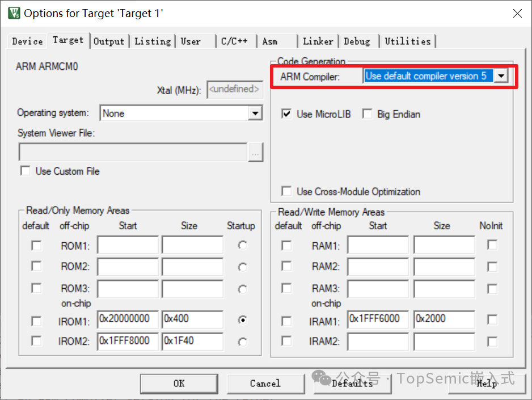The image size is (532, 400).
Task: Click the Cancel button
Action: tap(265, 384)
